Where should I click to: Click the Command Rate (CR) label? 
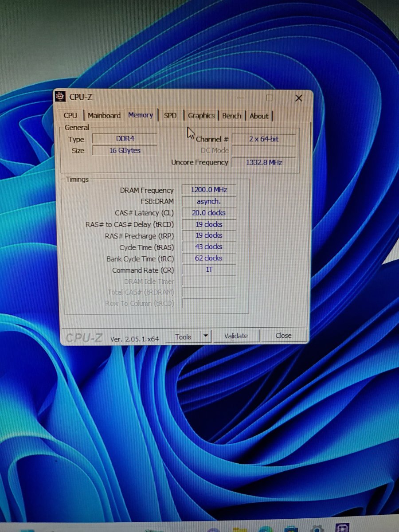(x=143, y=270)
